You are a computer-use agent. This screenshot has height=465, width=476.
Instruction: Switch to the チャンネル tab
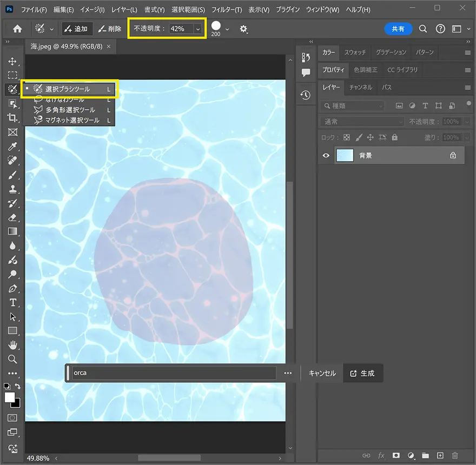click(361, 88)
